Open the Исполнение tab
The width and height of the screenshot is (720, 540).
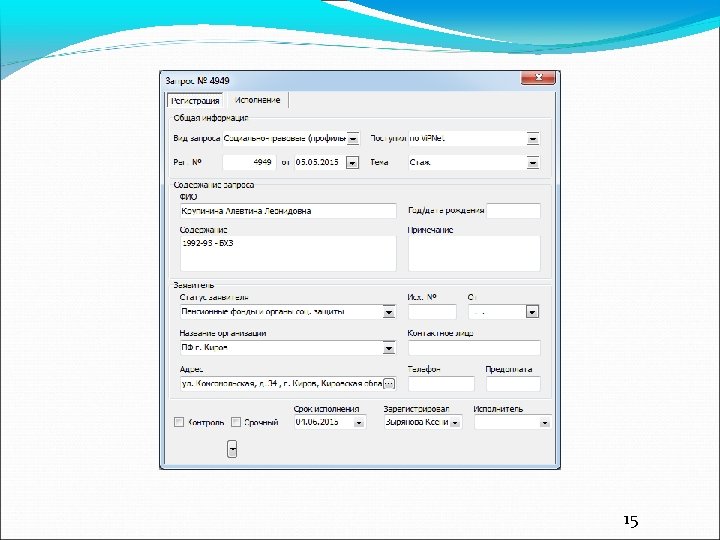(257, 100)
